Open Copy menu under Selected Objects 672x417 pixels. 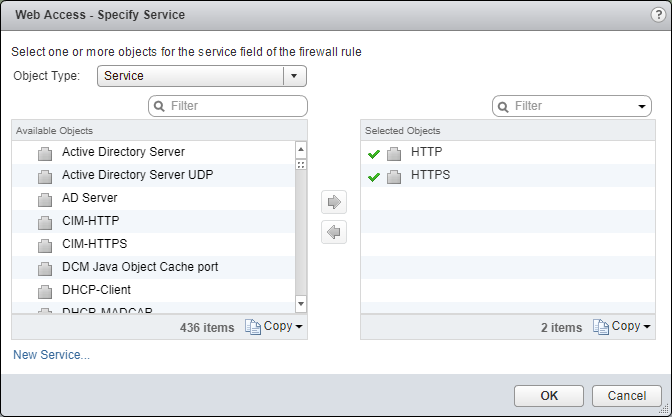coord(620,327)
